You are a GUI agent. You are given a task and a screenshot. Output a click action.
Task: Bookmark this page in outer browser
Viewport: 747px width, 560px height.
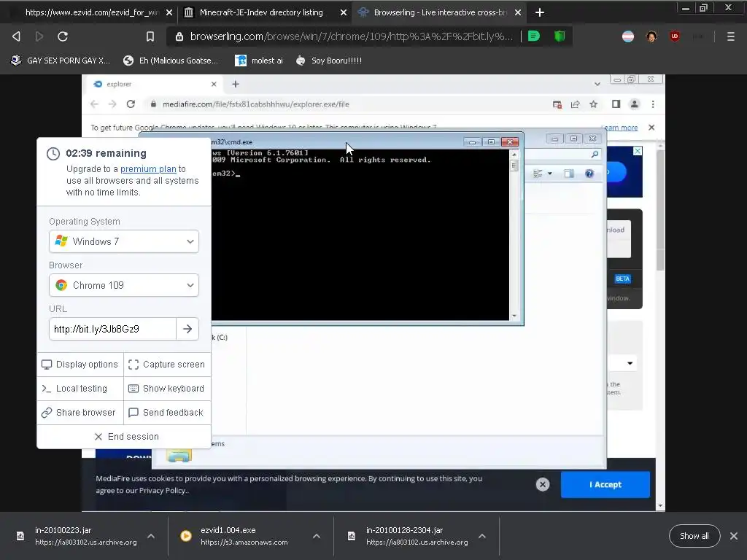(x=150, y=36)
